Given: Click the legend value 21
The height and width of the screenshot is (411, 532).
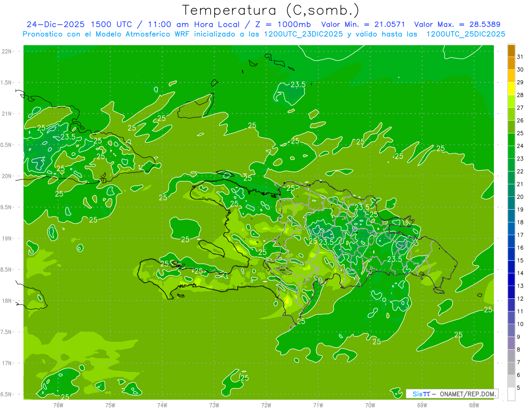Looking at the screenshot, I should [520, 184].
